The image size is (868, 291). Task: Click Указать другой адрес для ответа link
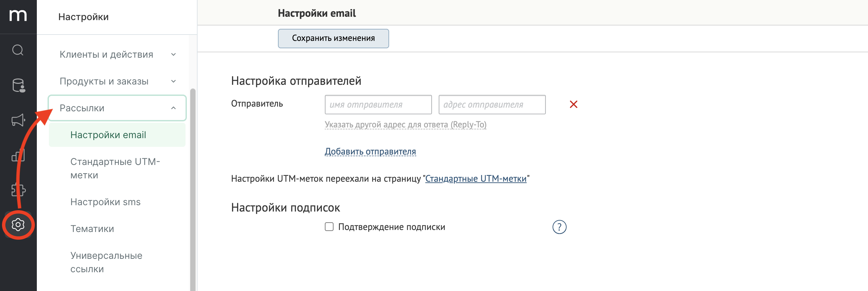point(406,125)
